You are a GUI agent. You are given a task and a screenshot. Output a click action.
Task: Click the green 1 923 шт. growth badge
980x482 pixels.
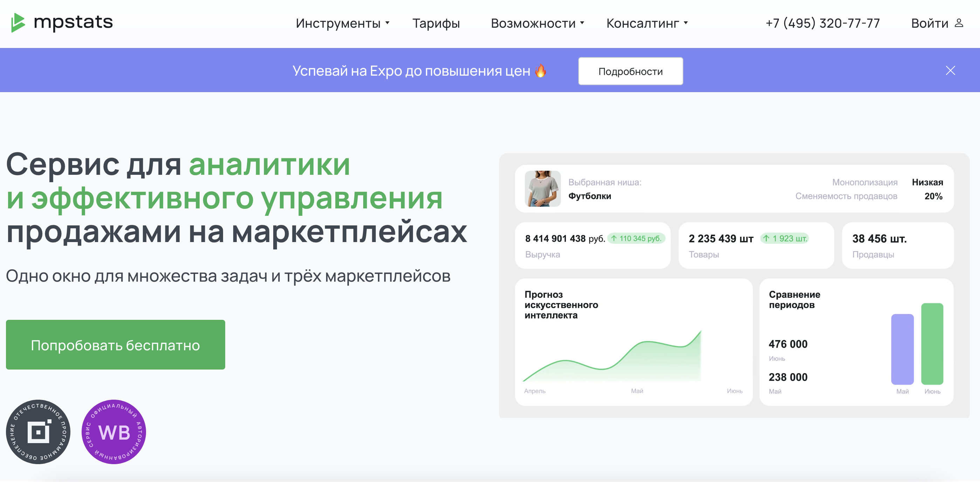[785, 239]
